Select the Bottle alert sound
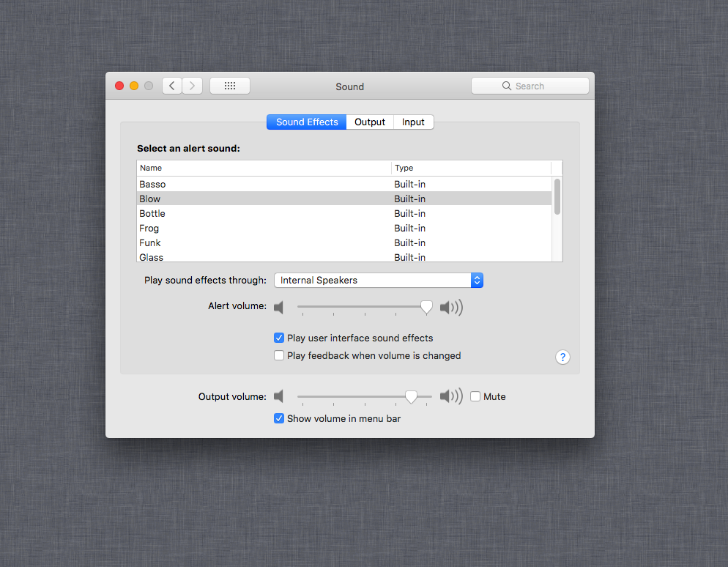The width and height of the screenshot is (728, 567). coord(344,214)
